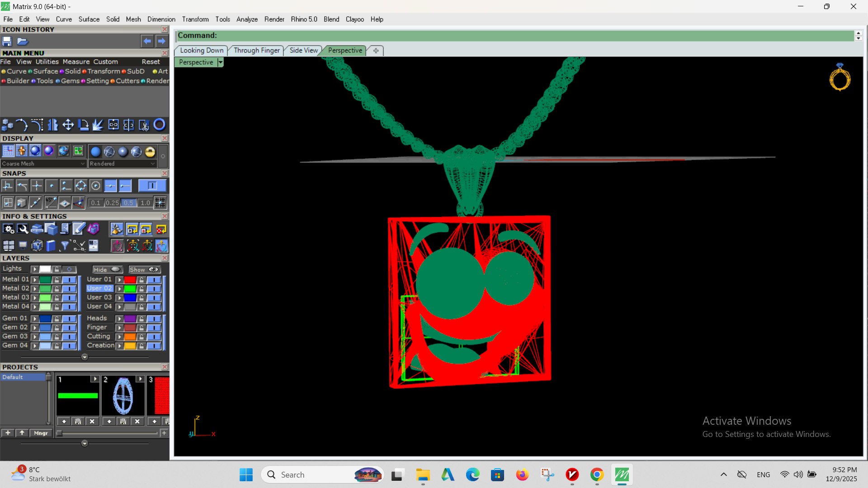The height and width of the screenshot is (488, 868).
Task: Open the Clayoo menu
Action: pos(355,19)
